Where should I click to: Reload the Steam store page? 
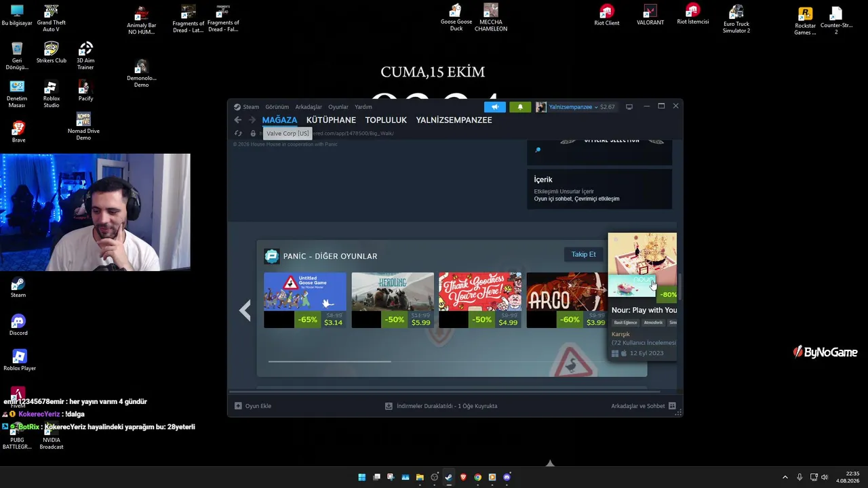point(238,134)
